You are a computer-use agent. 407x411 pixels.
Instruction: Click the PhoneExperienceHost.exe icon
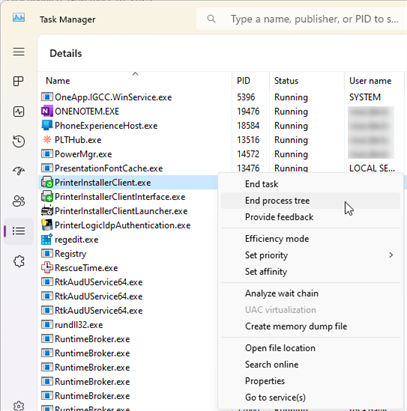tap(47, 125)
